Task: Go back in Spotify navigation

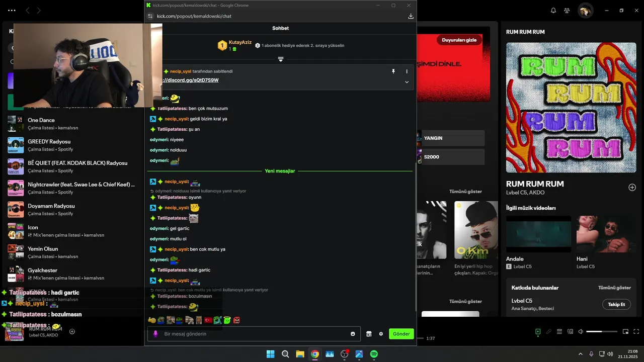Action: (x=28, y=10)
